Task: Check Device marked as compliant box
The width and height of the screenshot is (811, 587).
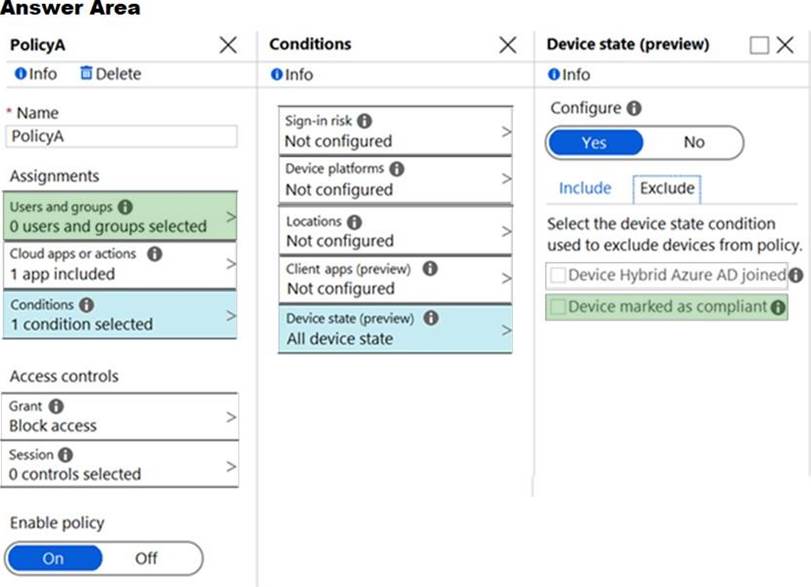Action: (558, 307)
